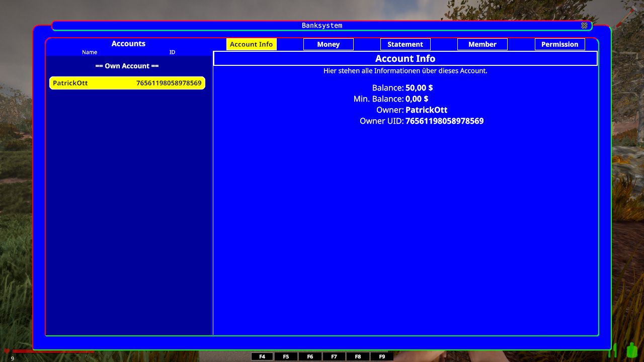Click the Name column header
The image size is (644, 362).
tap(90, 52)
